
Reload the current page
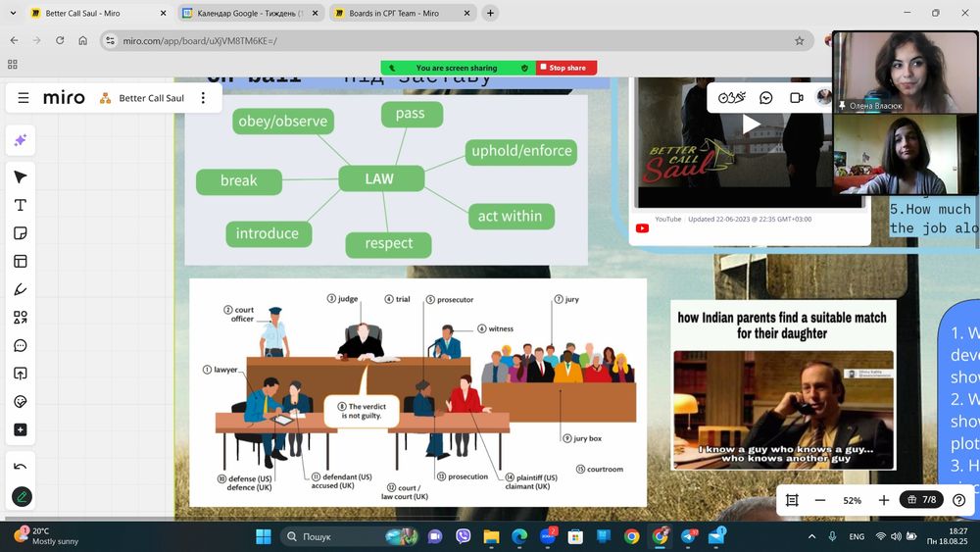(x=60, y=40)
